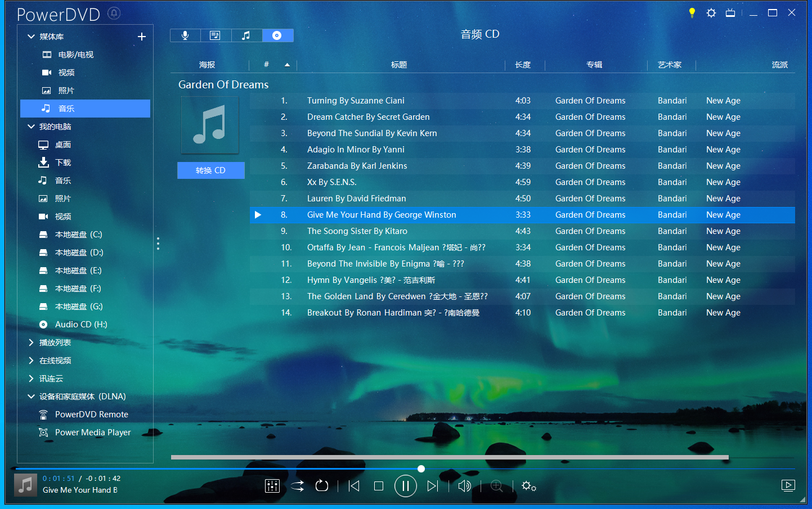Open the notification bell next to PowerDVD logo
The height and width of the screenshot is (509, 812).
click(114, 13)
